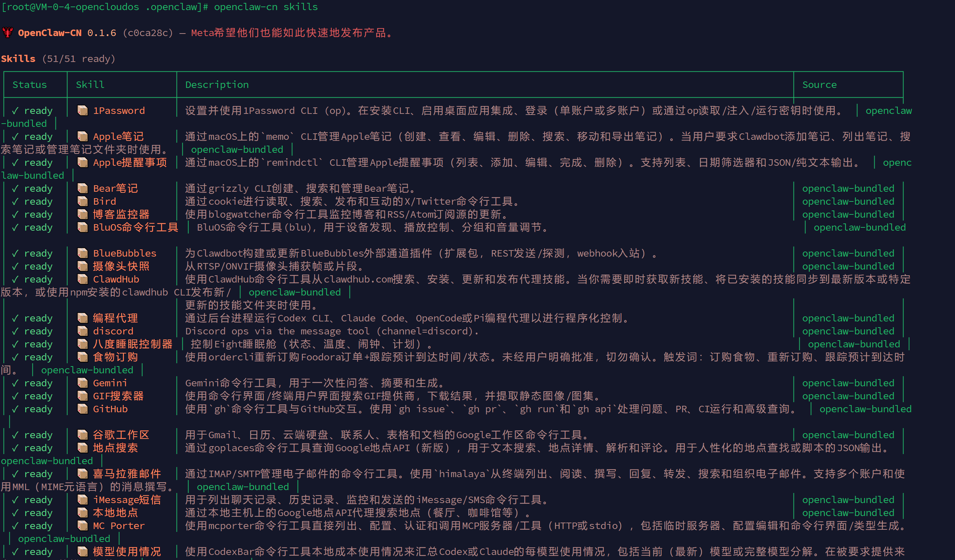Viewport: 955px width, 560px height.
Task: Click the package icon beside MC Porter
Action: coord(82,525)
